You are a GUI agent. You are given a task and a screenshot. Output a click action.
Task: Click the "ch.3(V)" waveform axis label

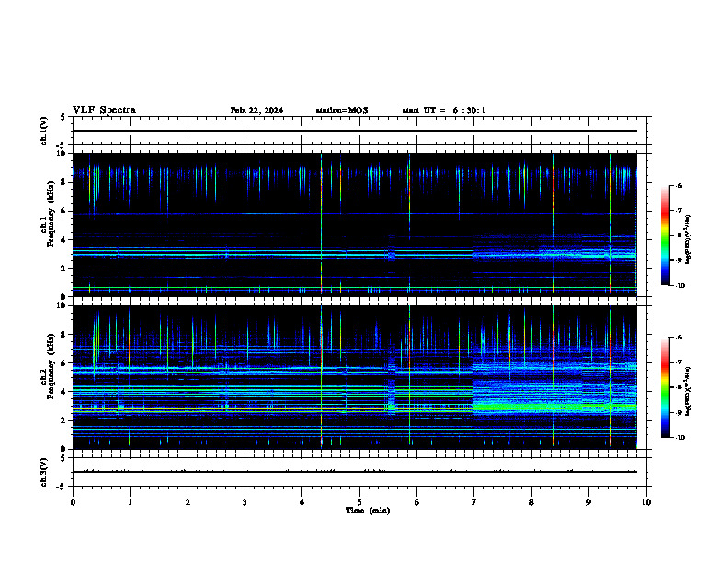pos(43,472)
